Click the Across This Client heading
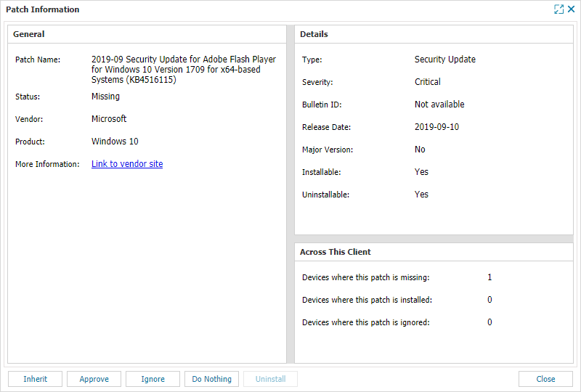The image size is (581, 392). click(x=336, y=252)
